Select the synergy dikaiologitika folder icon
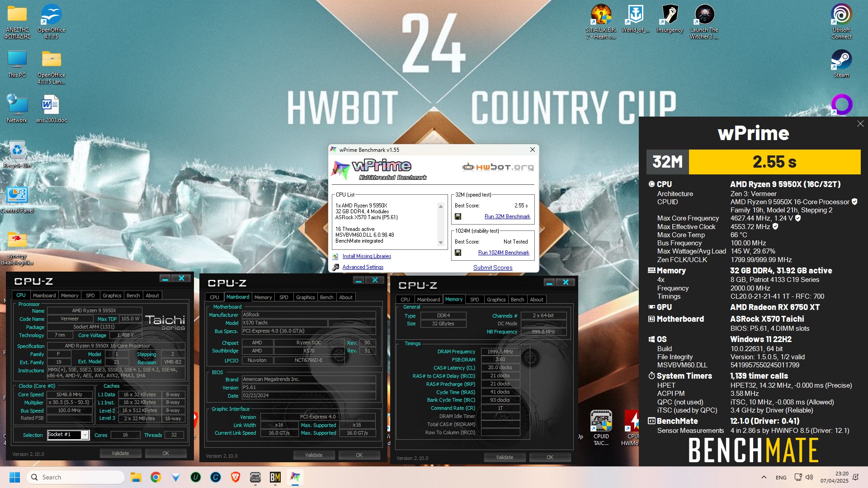 [17, 247]
